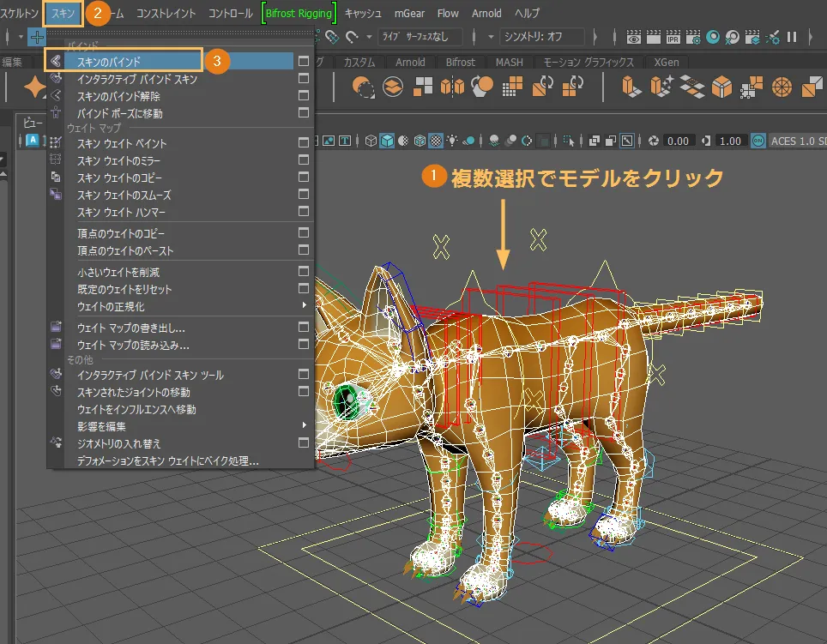Screen dimensions: 827x644
Task: Open the Bifrost Rigging menu
Action: coord(299,14)
